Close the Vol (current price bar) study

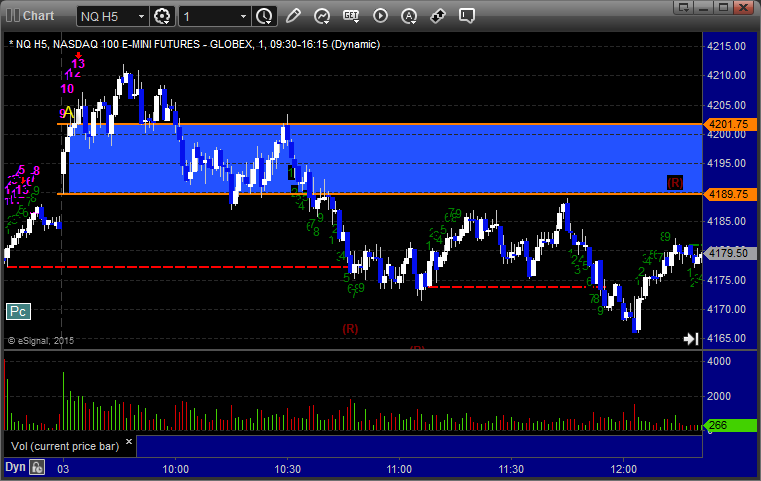(129, 442)
